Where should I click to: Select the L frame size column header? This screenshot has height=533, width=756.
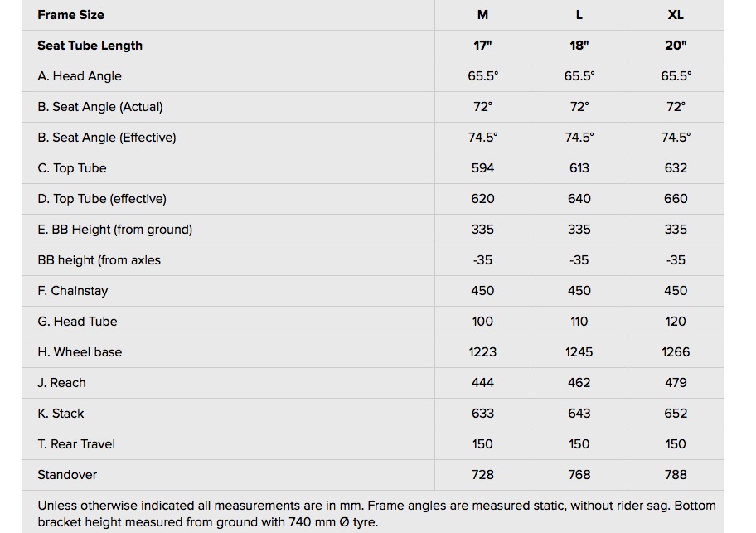579,15
